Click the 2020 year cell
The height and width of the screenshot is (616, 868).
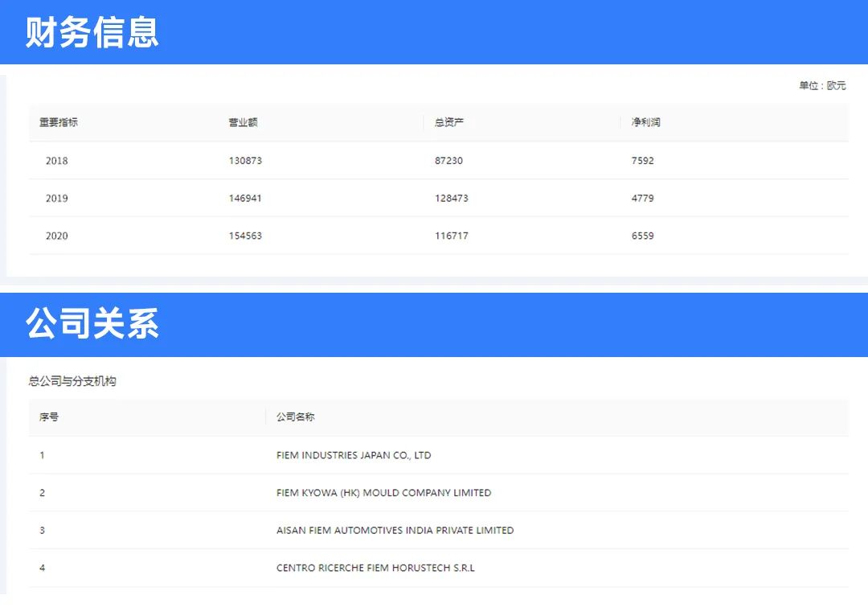click(56, 236)
